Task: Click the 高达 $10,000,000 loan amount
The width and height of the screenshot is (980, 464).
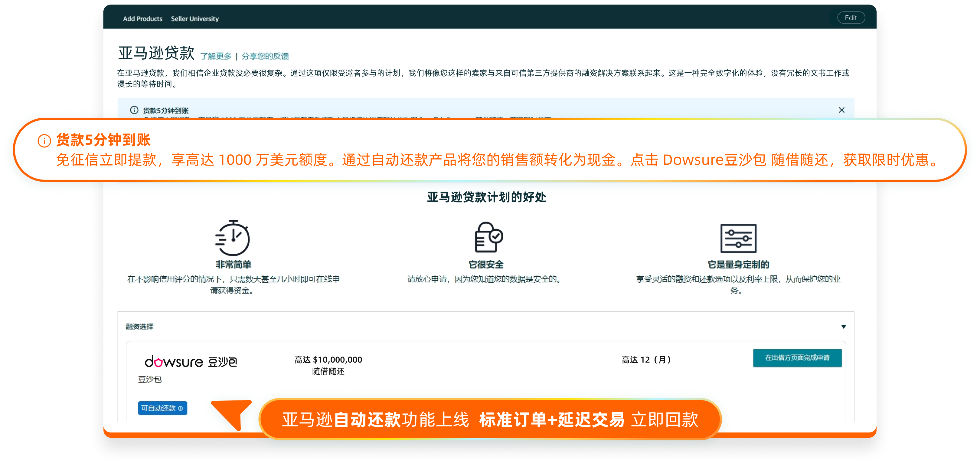Action: pos(328,360)
